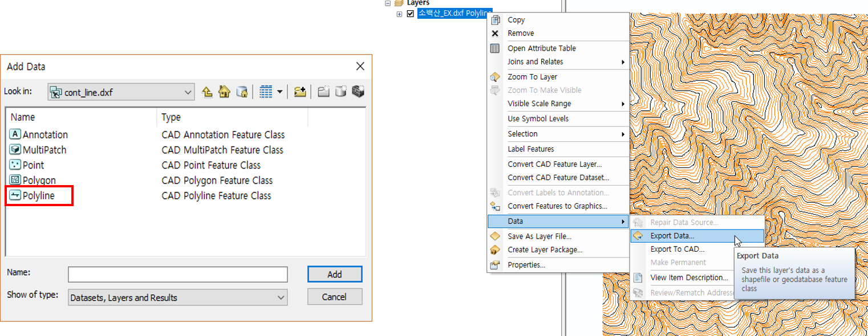Image resolution: width=868 pixels, height=336 pixels.
Task: Close the Add Data dialog
Action: click(360, 67)
